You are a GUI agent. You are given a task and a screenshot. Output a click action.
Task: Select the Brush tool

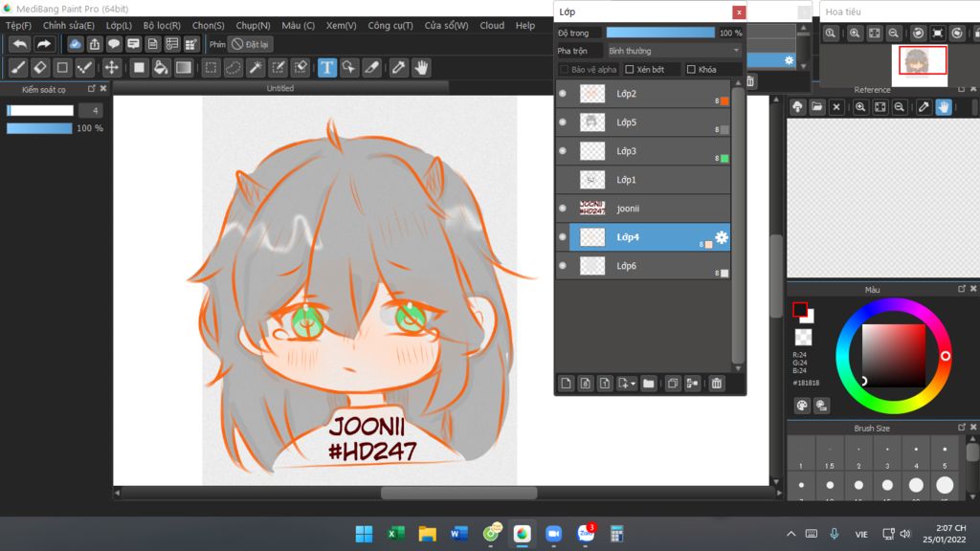pos(18,68)
